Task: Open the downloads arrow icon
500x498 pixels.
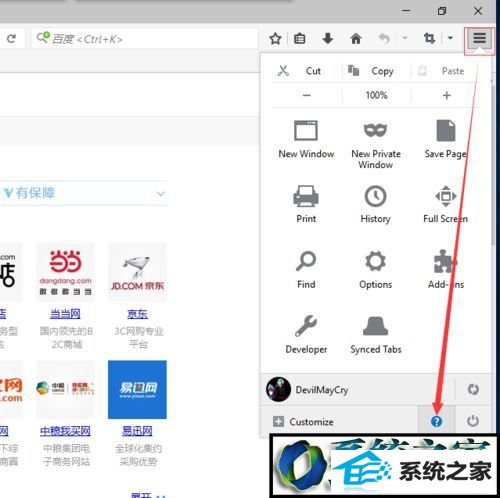Action: (x=328, y=38)
